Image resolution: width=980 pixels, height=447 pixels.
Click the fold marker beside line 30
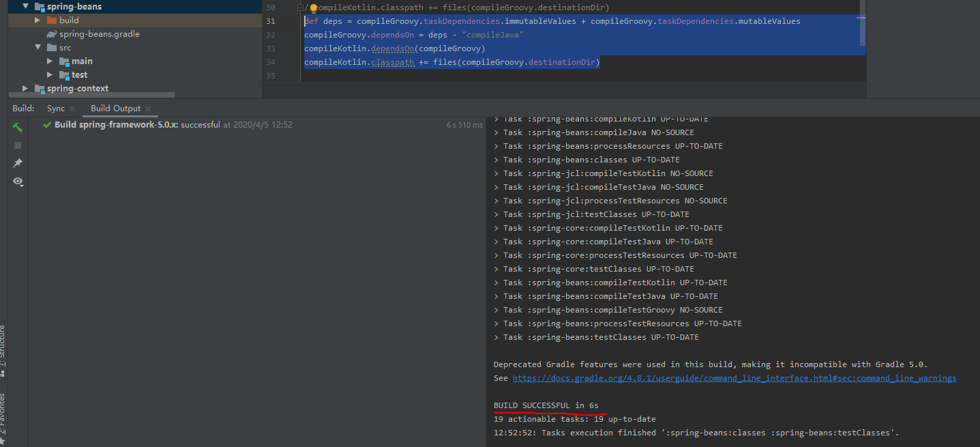[300, 8]
